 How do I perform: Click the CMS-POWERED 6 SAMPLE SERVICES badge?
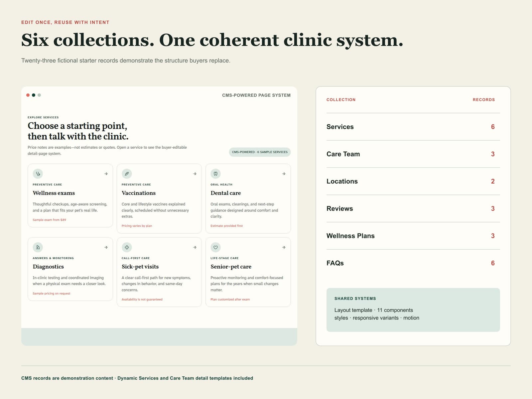point(260,152)
